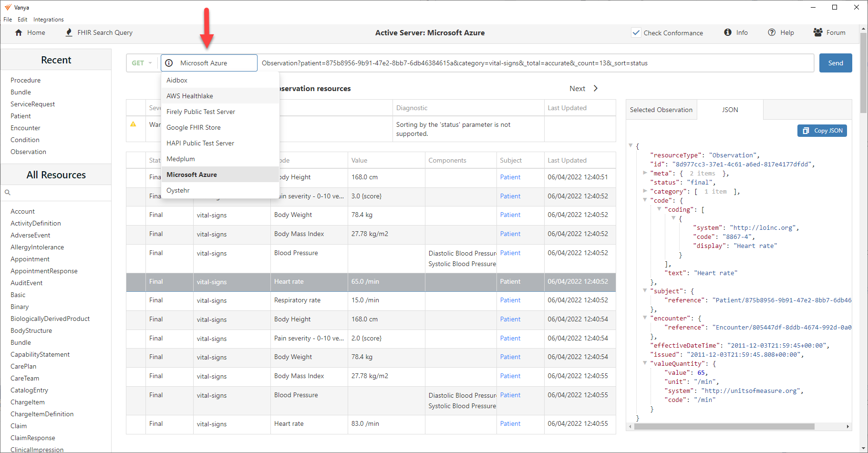Select AllergyIntolerance in All Resources
Viewport: 868px width, 453px height.
point(37,247)
